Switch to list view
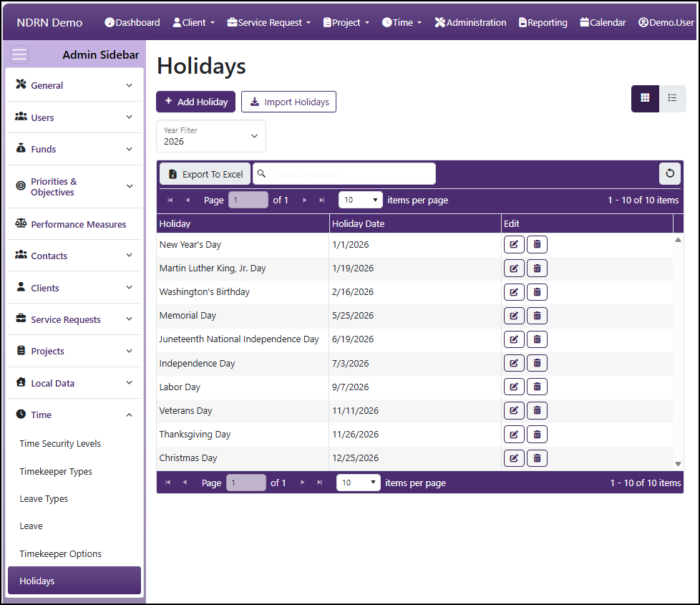Screen dimensions: 700x605 [x=672, y=98]
